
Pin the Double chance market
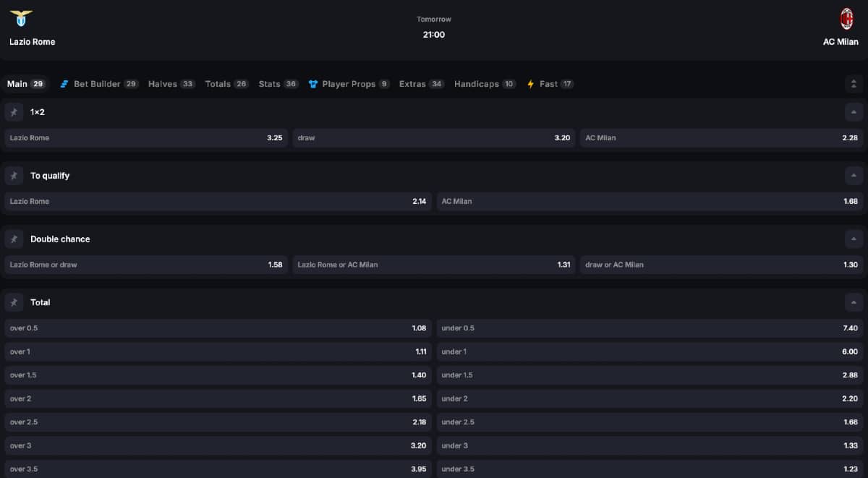(12, 239)
